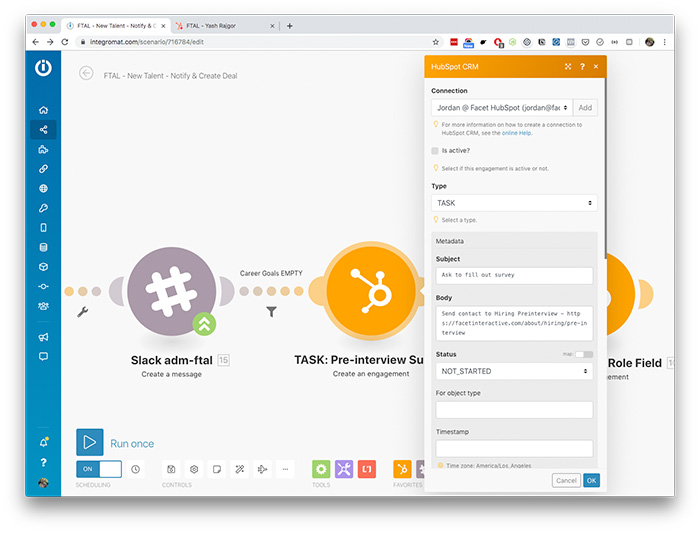700x533 pixels.
Task: Click scenario title FTAL - New Talent
Action: coord(171,76)
